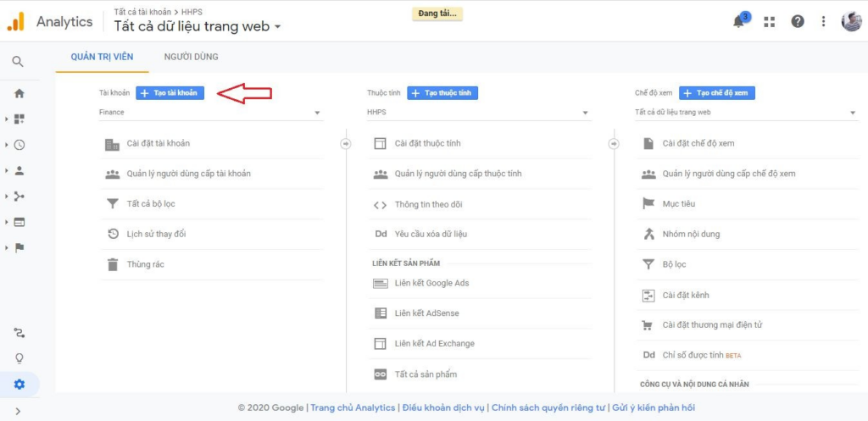
Task: Switch to the NGƯỜI DÙNG tab
Action: click(x=191, y=57)
